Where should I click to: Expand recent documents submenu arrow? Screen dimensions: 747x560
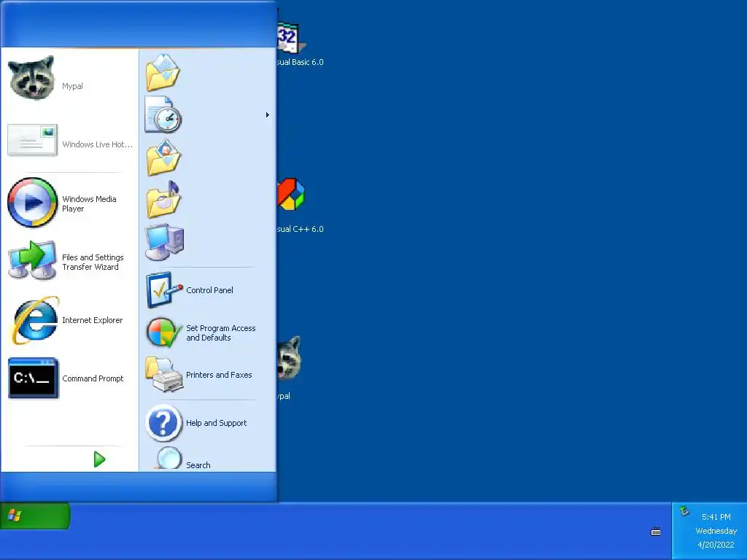click(267, 114)
